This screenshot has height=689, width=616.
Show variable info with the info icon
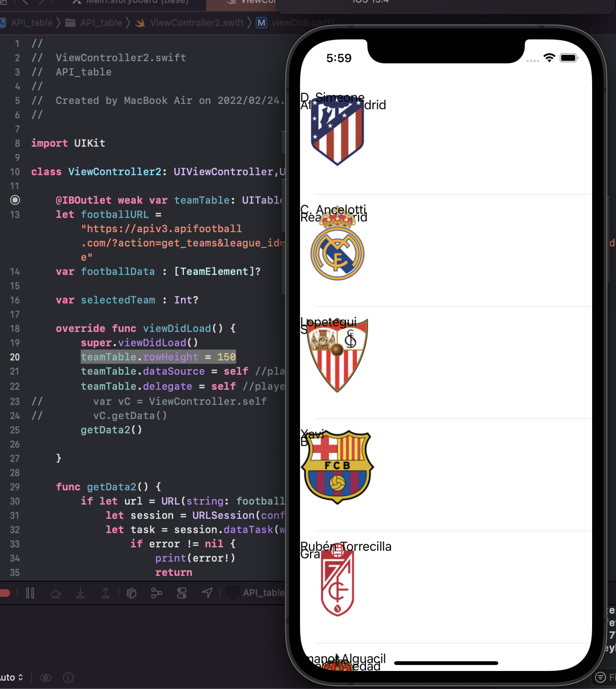(68, 678)
